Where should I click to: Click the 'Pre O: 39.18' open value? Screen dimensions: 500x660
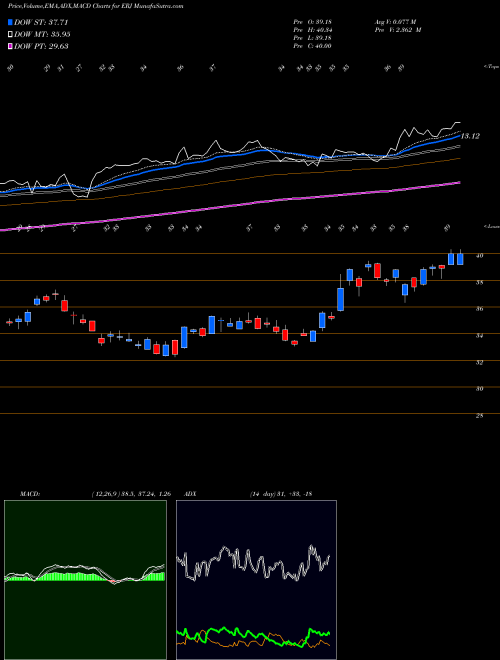[313, 22]
